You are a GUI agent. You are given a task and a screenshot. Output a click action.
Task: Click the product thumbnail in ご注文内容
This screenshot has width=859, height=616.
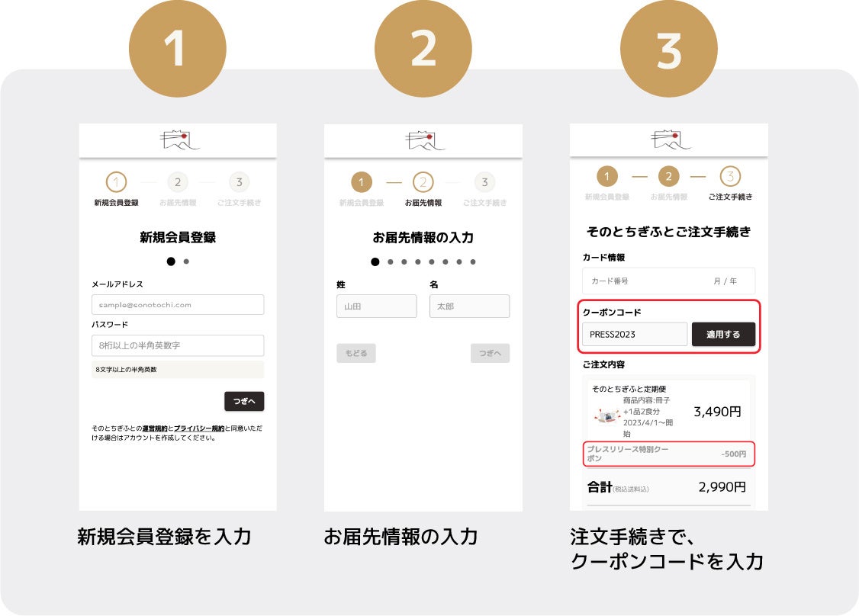607,416
